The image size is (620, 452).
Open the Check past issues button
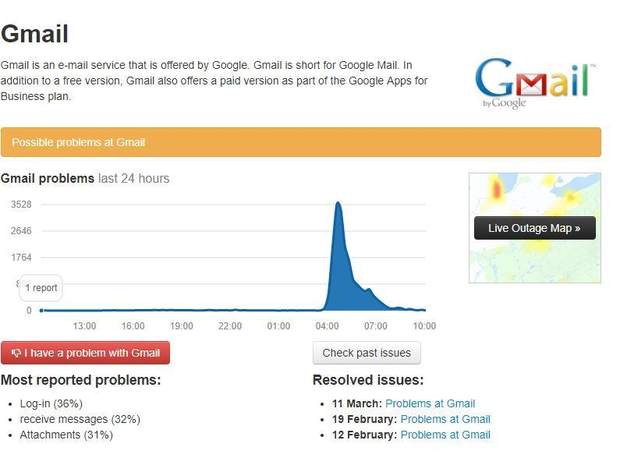coord(366,353)
